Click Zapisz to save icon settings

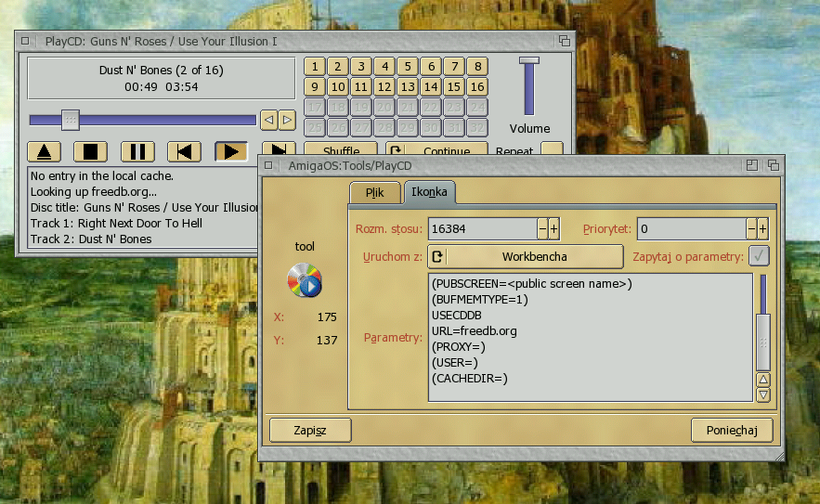click(x=310, y=431)
